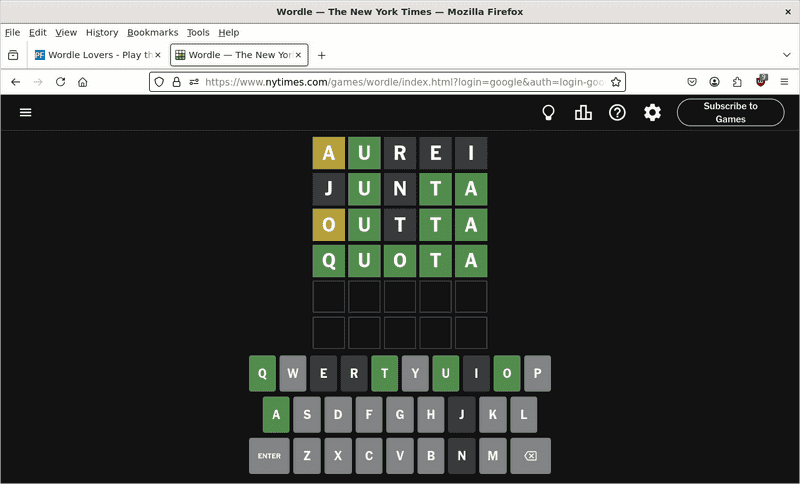Tap the green U key on the keyboard

(446, 373)
